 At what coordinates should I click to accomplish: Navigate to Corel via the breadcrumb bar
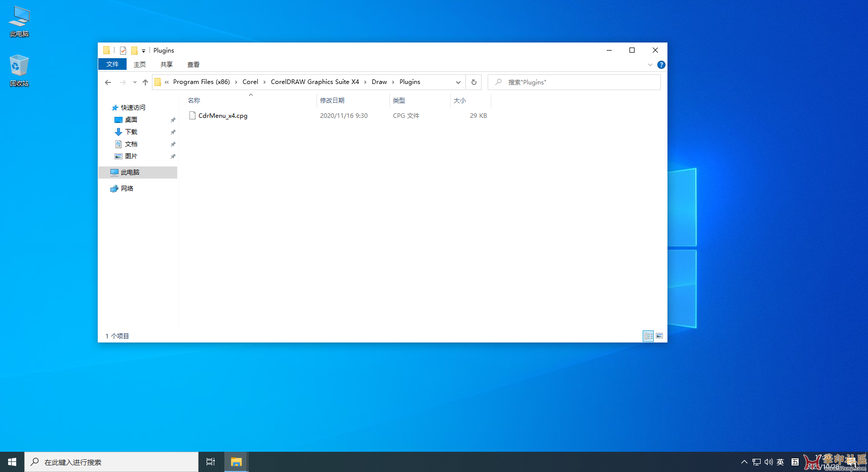(x=250, y=81)
